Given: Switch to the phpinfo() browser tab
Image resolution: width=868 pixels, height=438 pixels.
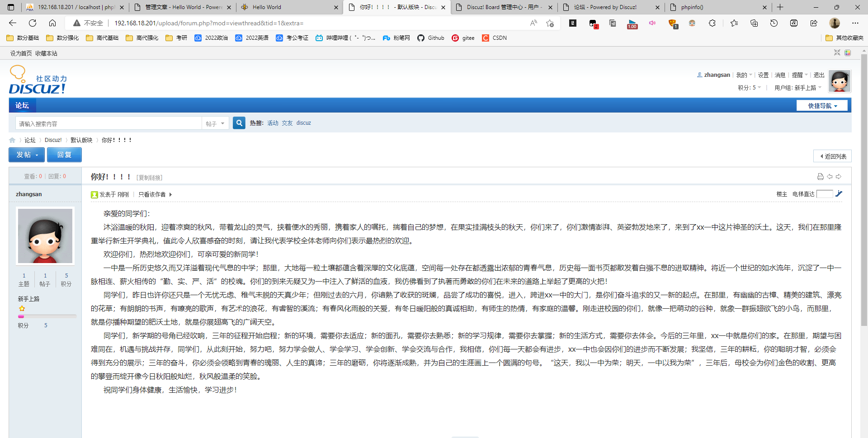Looking at the screenshot, I should pos(717,7).
